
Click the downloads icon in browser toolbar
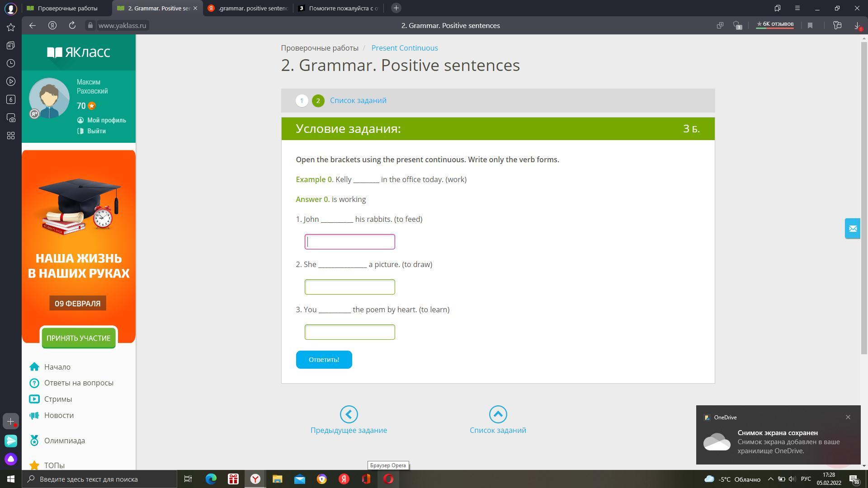(857, 25)
